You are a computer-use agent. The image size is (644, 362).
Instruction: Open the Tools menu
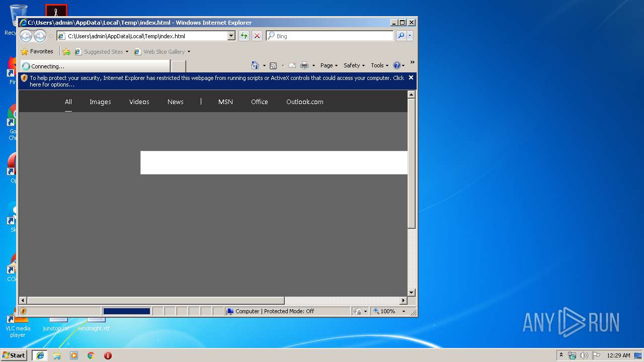pyautogui.click(x=379, y=65)
